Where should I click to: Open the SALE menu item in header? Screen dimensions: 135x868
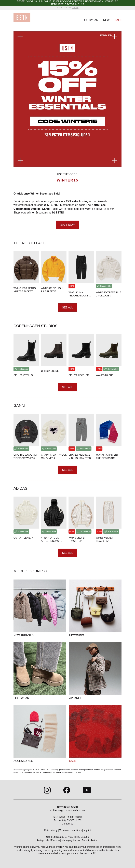[x=118, y=20]
